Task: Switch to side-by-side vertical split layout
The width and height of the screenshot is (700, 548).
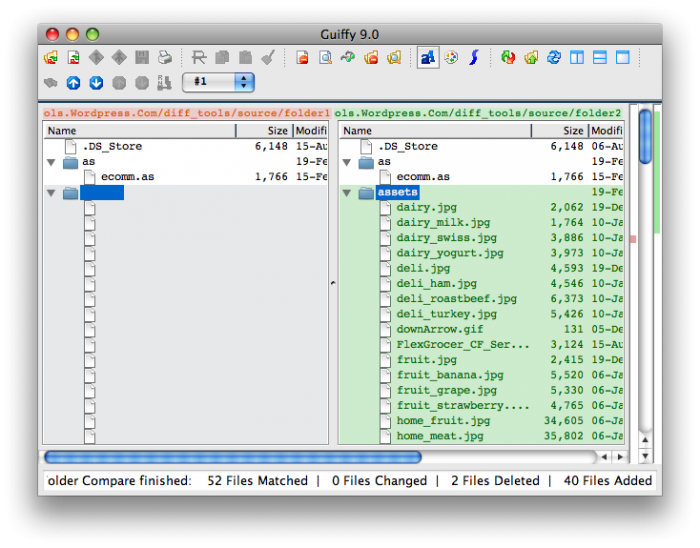Action: pyautogui.click(x=577, y=58)
